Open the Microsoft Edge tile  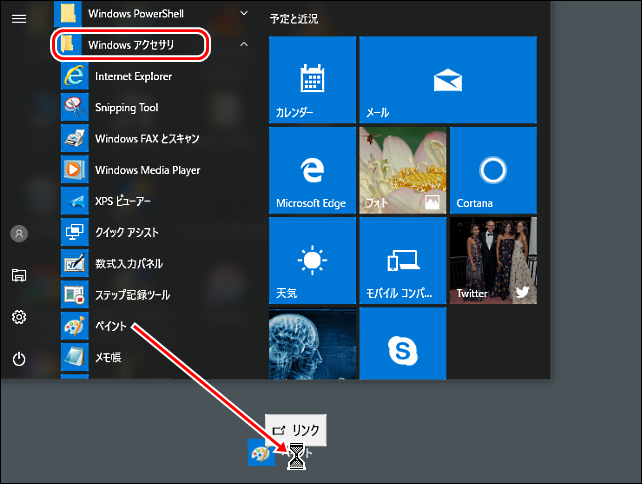[x=312, y=170]
